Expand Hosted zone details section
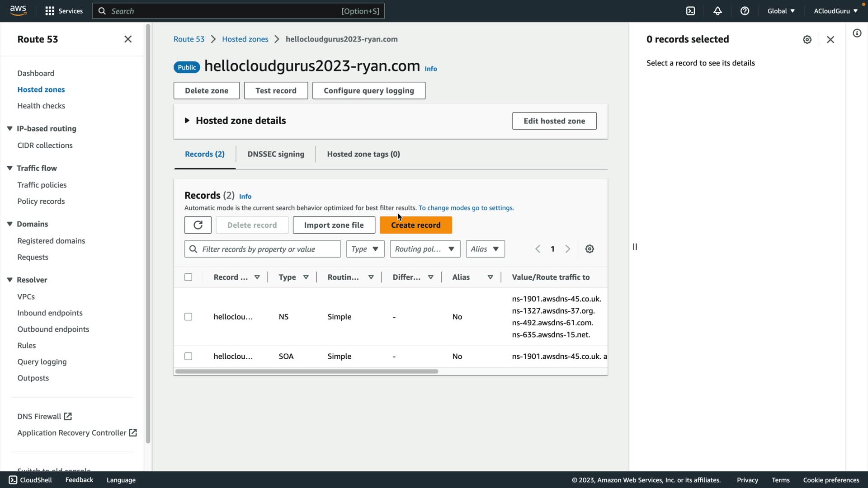The image size is (868, 488). [187, 121]
